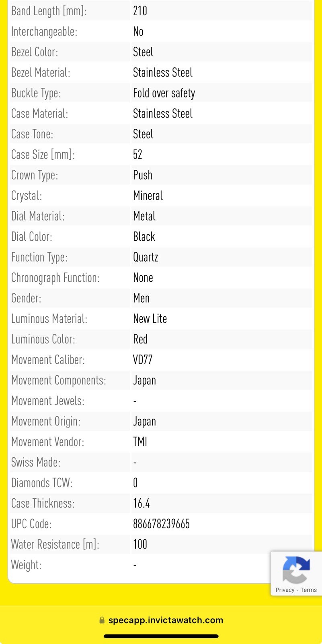Tap the home indicator bar at the bottom
This screenshot has height=644, width=322.
point(161,636)
